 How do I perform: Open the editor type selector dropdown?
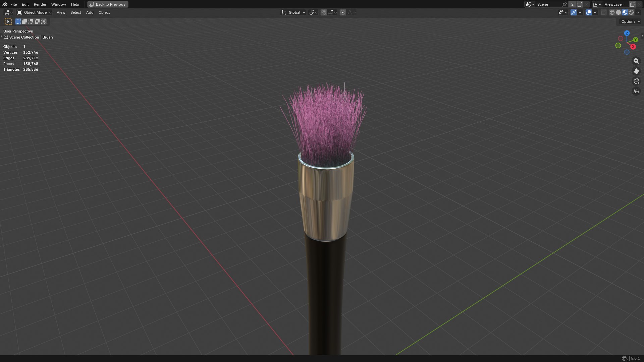(8, 12)
